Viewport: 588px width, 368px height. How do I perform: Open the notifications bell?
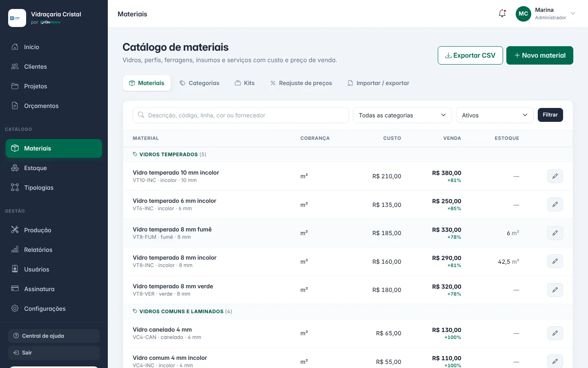(502, 13)
